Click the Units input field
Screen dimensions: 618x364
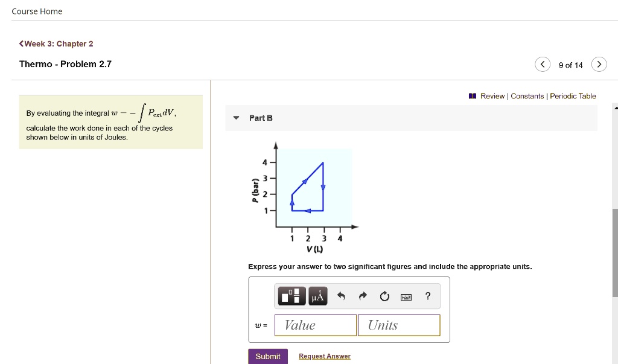coord(398,325)
